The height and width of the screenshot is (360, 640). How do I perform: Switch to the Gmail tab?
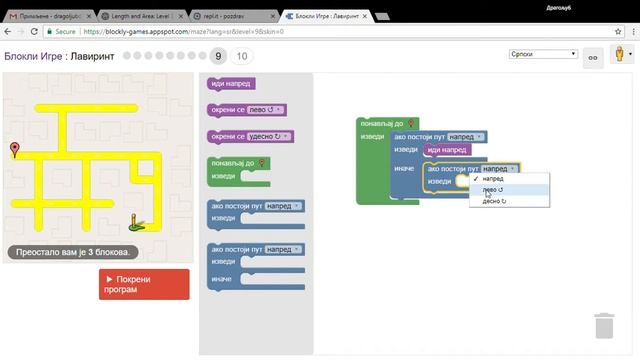pyautogui.click(x=49, y=16)
